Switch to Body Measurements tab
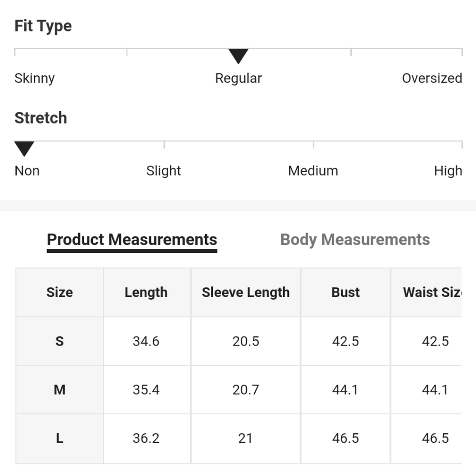476x475 pixels. click(x=355, y=239)
